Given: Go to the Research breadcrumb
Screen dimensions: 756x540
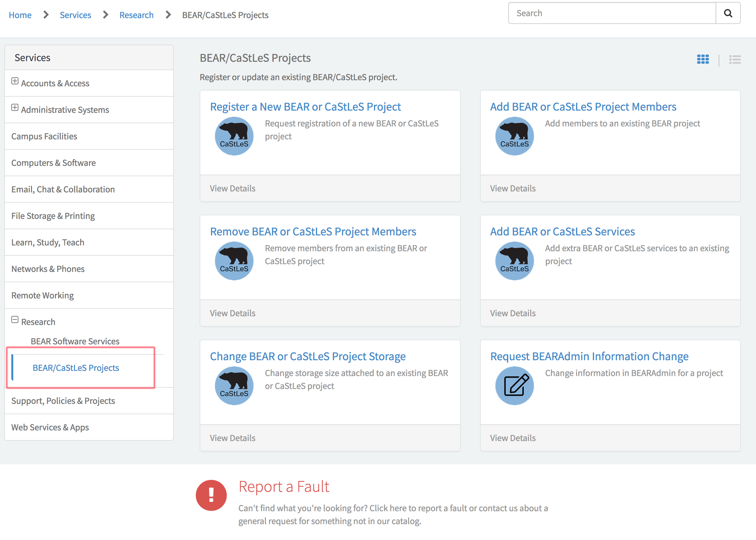Looking at the screenshot, I should [137, 15].
